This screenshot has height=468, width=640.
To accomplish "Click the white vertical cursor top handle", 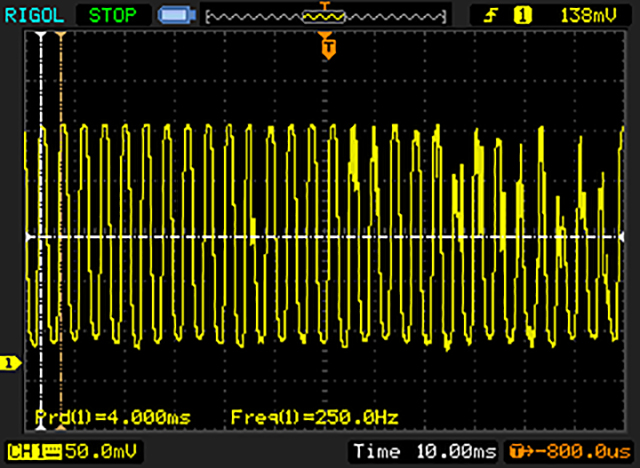I will pyautogui.click(x=40, y=35).
